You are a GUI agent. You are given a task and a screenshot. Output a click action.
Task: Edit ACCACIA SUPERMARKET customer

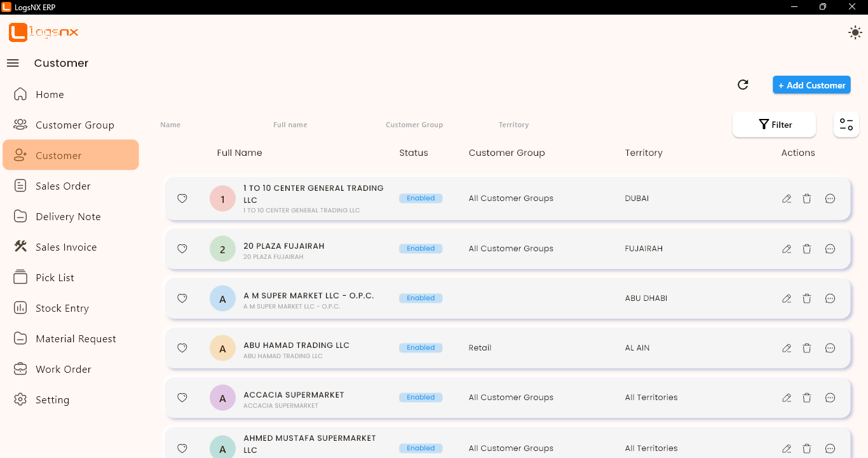pyautogui.click(x=787, y=398)
